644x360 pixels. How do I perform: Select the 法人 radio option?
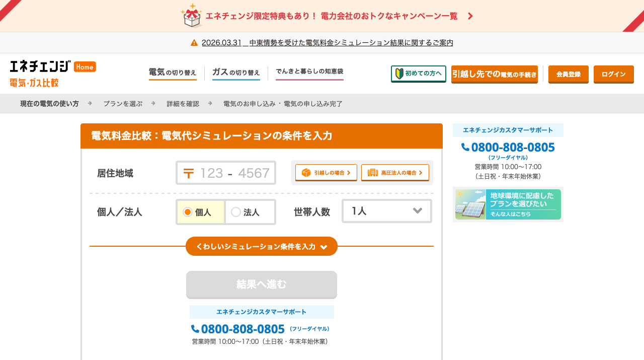tap(250, 212)
